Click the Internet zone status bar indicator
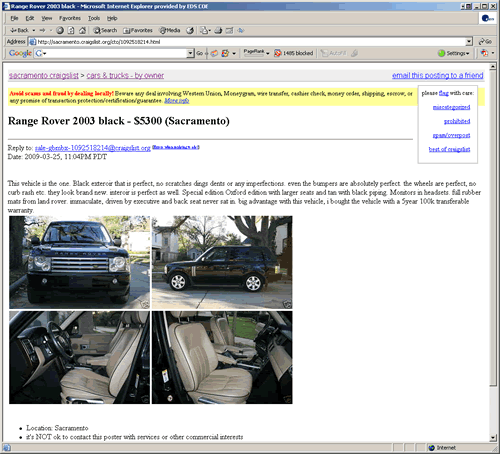This screenshot has width=500, height=454. 442,447
